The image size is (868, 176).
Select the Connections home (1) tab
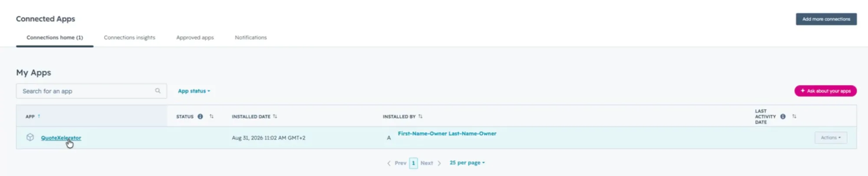(55, 37)
